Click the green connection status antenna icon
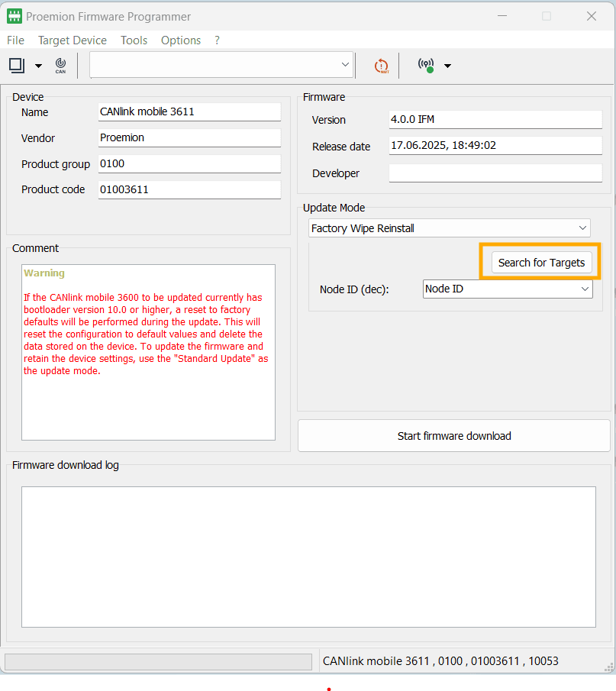Screen dimensions: 616x691 click(x=426, y=66)
